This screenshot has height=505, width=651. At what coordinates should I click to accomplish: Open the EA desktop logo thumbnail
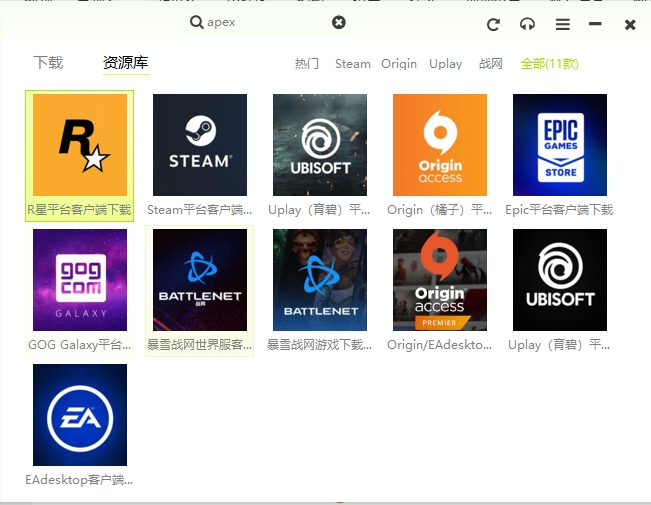pyautogui.click(x=80, y=415)
